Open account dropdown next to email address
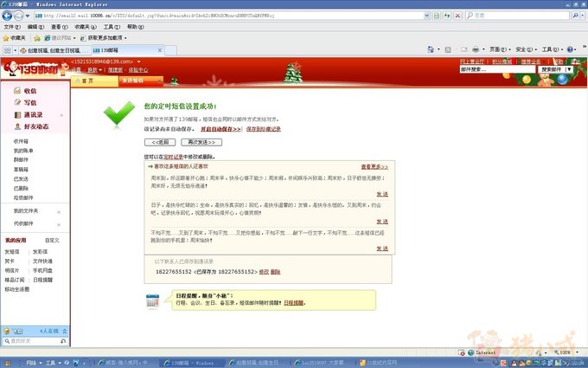Viewport: 588px width, 368px height. coord(138,61)
